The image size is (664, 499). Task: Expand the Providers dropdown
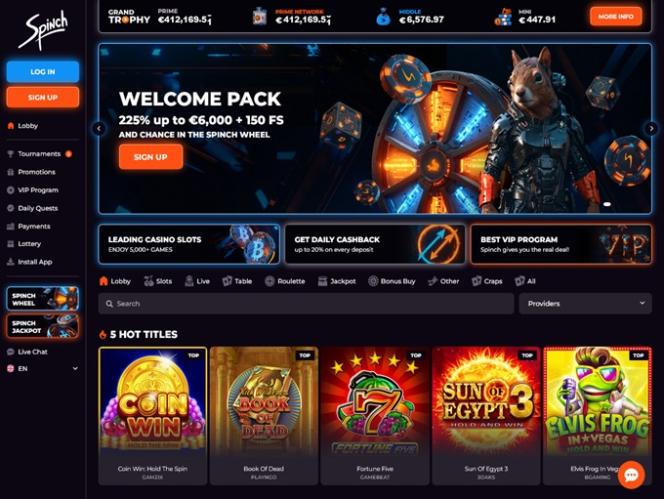point(585,303)
